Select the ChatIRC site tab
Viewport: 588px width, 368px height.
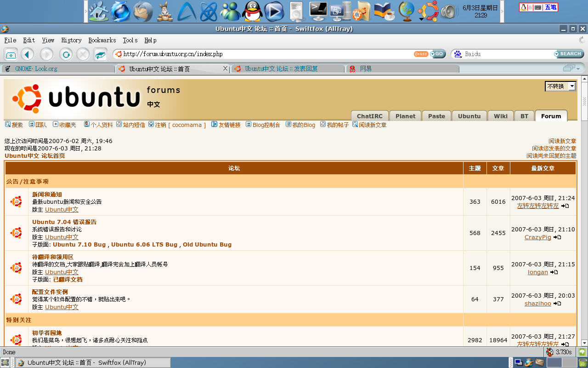pyautogui.click(x=370, y=116)
